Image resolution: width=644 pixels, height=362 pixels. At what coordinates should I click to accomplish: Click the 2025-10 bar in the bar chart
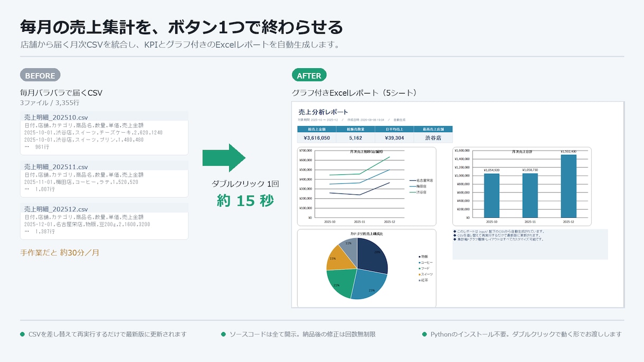tap(491, 195)
